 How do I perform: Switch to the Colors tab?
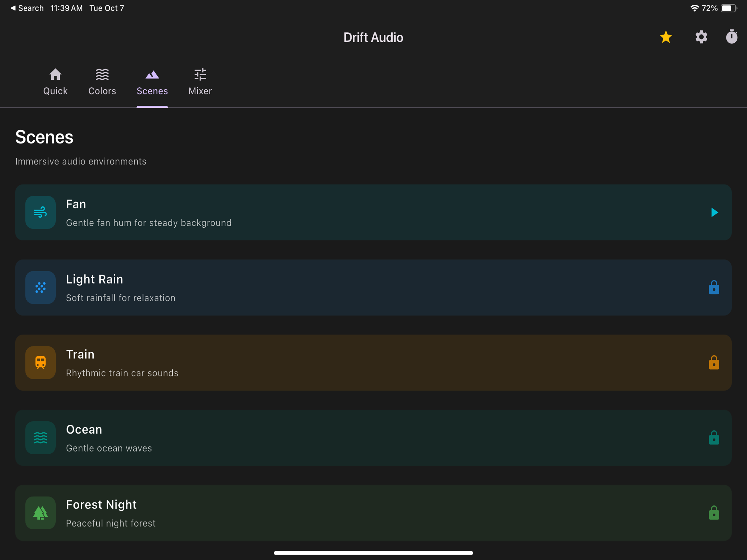102,82
